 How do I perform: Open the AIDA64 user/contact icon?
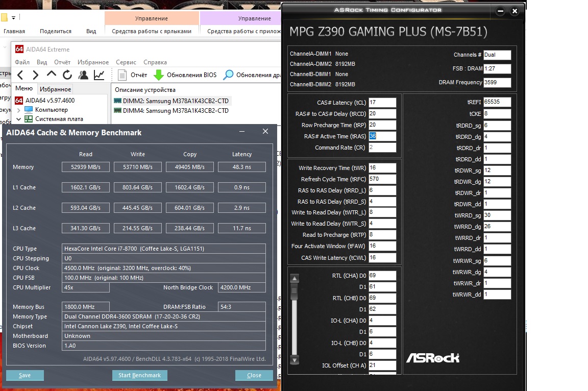tap(83, 75)
